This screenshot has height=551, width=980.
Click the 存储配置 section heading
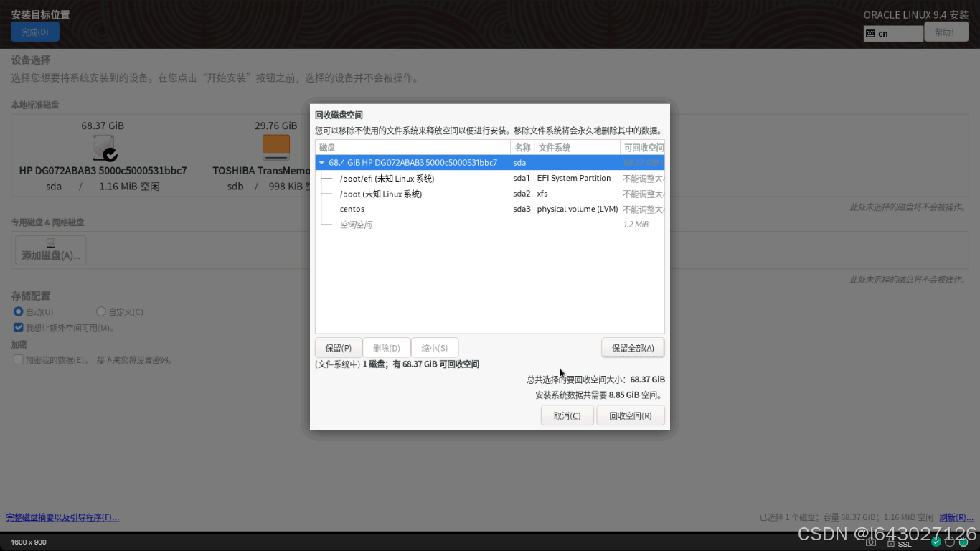click(31, 296)
